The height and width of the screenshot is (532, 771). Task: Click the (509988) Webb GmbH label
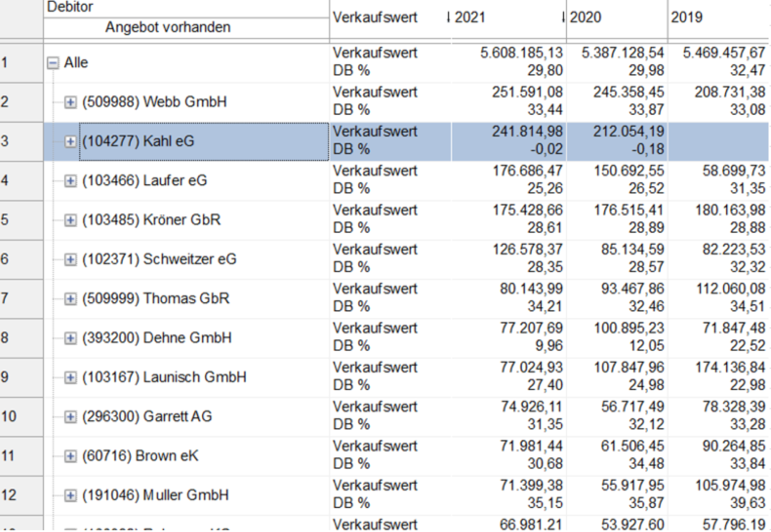(155, 102)
